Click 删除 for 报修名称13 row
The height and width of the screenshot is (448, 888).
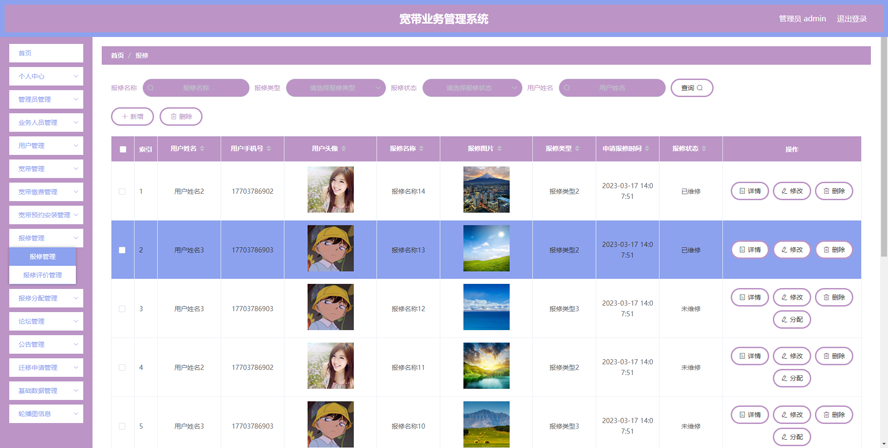834,250
